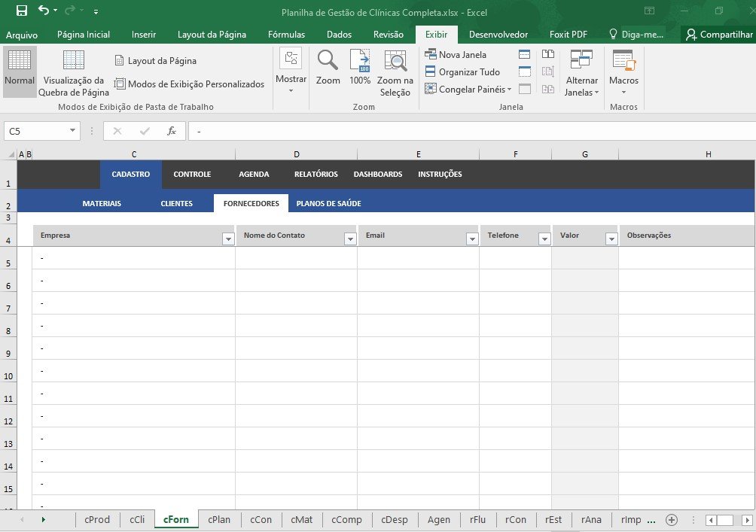Switch to the cPlan sheet tab

pyautogui.click(x=219, y=519)
